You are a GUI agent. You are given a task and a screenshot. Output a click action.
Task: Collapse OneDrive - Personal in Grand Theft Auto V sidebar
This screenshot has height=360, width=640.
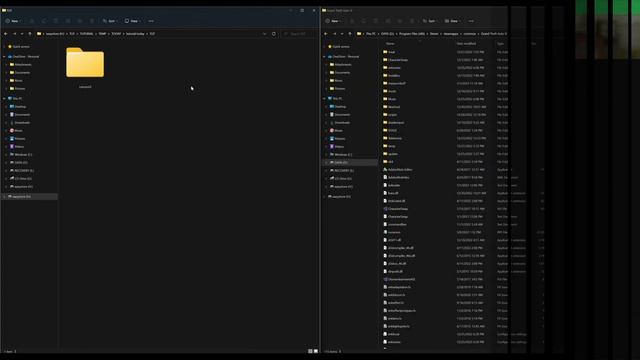[x=324, y=56]
